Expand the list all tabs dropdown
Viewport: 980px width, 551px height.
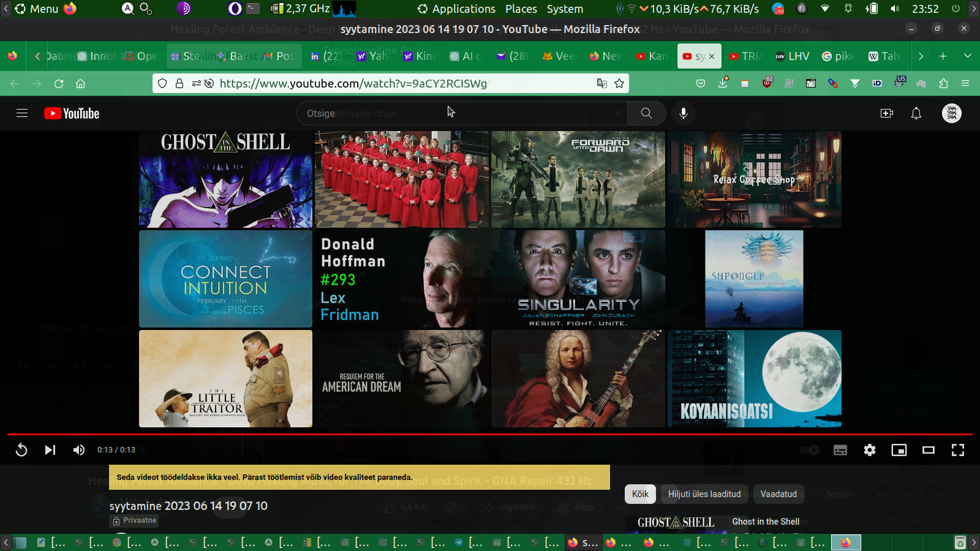click(x=968, y=56)
